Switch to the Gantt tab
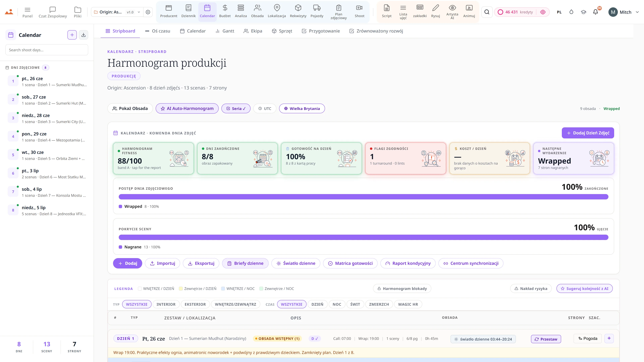 [225, 31]
